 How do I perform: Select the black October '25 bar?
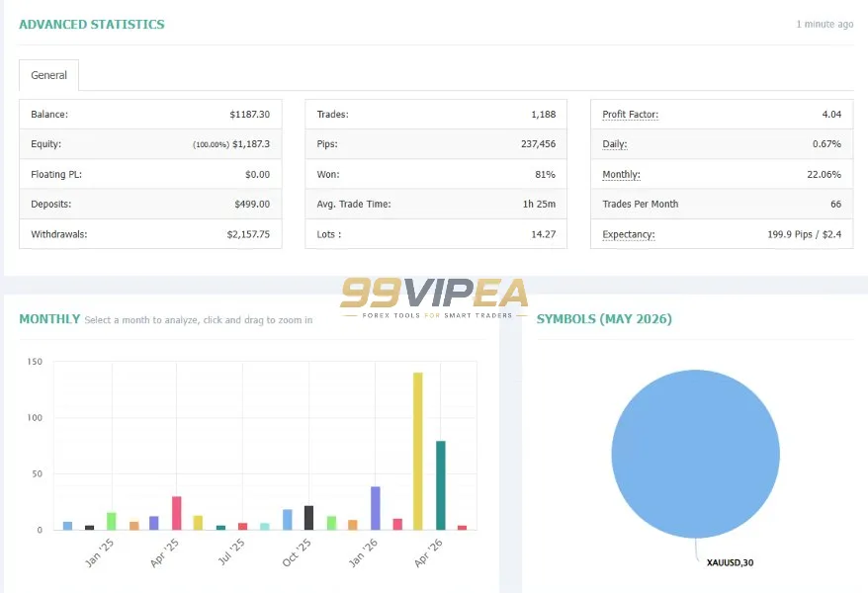[308, 518]
